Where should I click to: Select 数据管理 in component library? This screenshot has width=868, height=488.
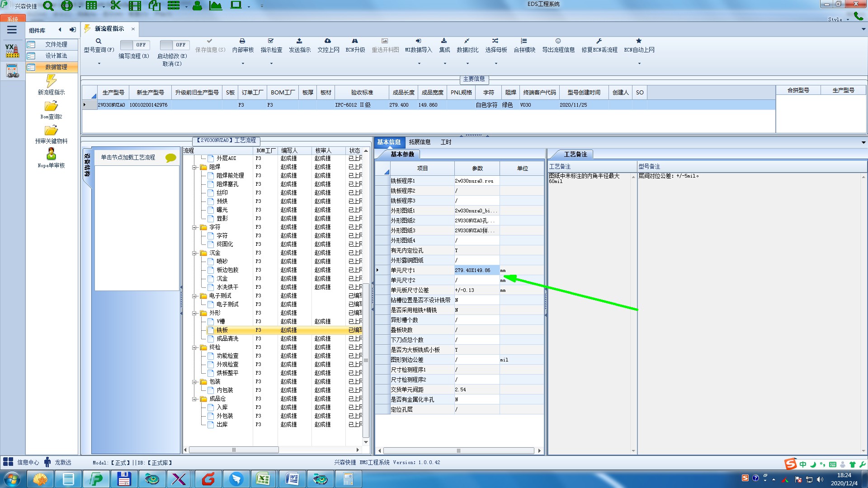point(56,67)
